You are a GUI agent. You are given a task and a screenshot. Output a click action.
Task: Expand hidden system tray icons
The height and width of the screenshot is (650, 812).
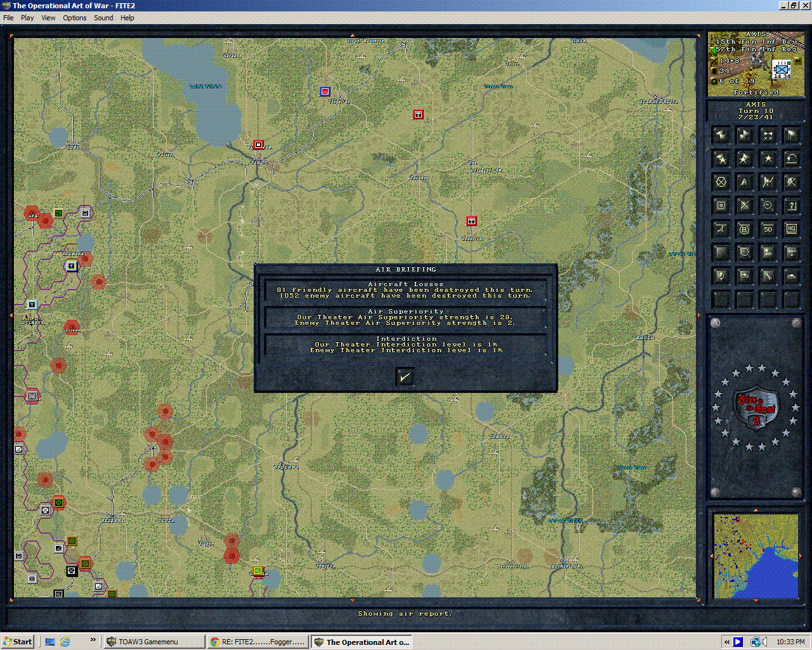click(x=726, y=642)
